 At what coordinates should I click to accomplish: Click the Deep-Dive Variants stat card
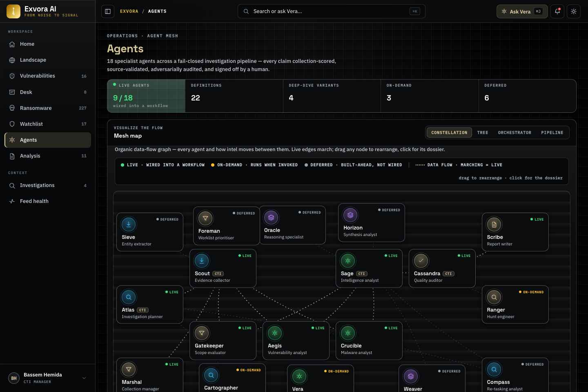pos(332,96)
